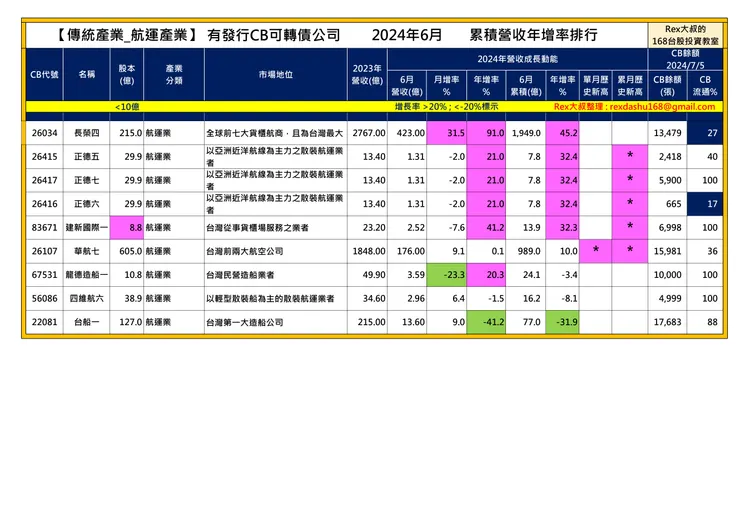Select the 17,683 CB balance cell
Screen dimensions: 740x523
pyautogui.click(x=667, y=322)
